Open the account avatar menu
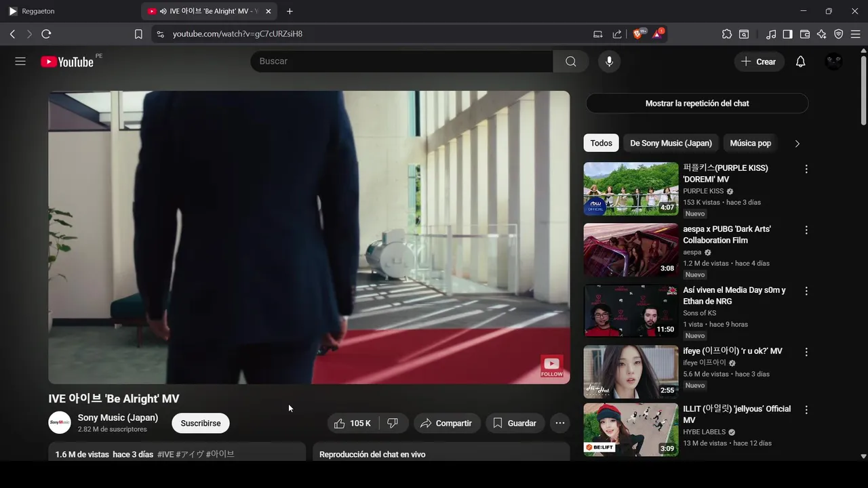This screenshot has height=488, width=868. click(833, 62)
